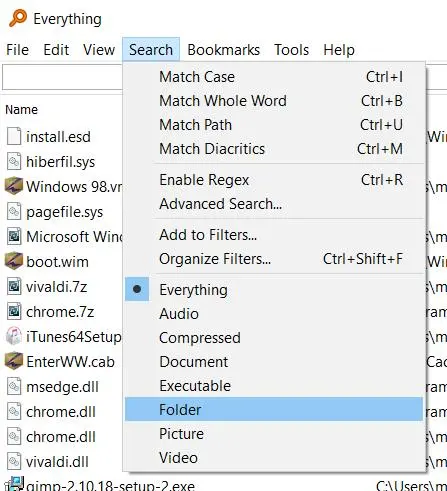Click the Windows 98 file icon
447x491 pixels.
14,186
